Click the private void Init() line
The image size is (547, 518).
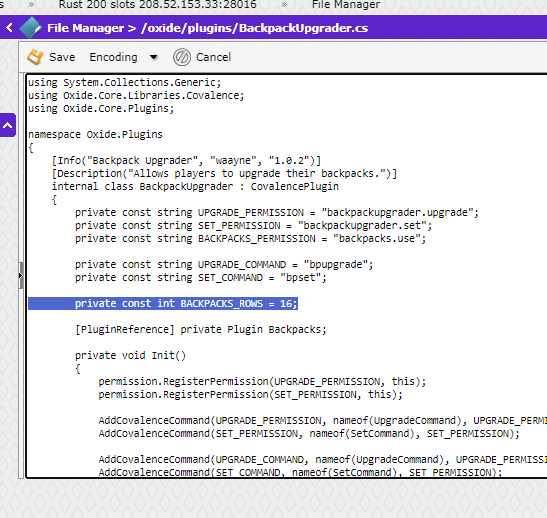click(x=130, y=355)
